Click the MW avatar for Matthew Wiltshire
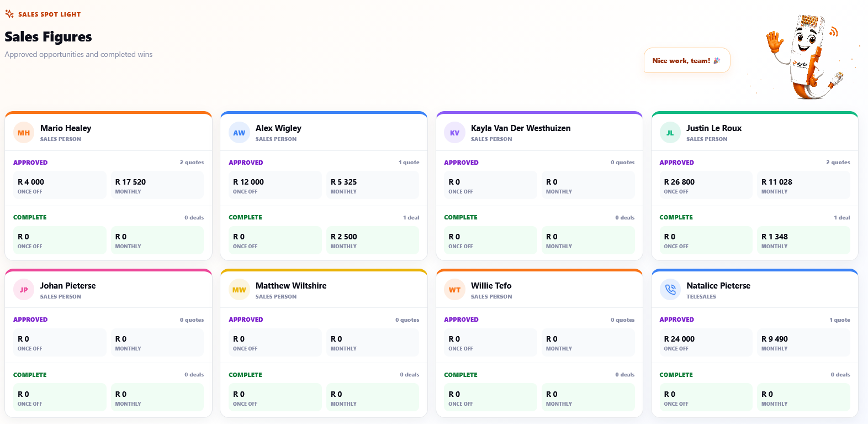Screen dimensions: 868x424 point(239,290)
